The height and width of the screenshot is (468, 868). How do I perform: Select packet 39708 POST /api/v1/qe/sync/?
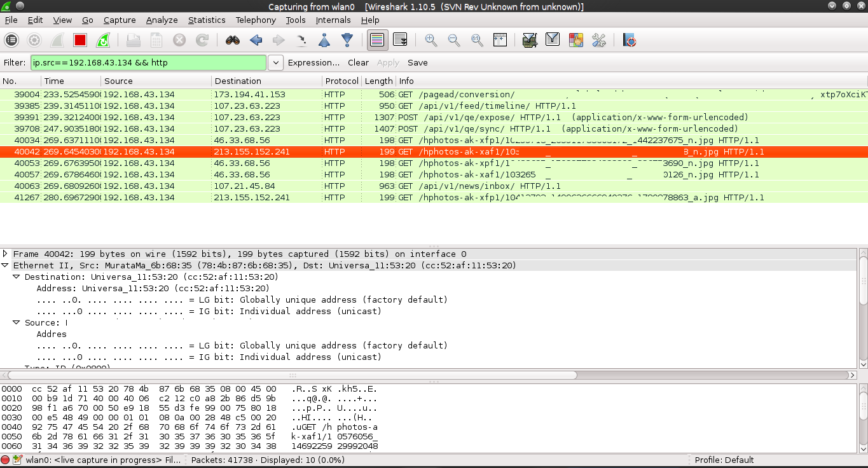(434, 128)
